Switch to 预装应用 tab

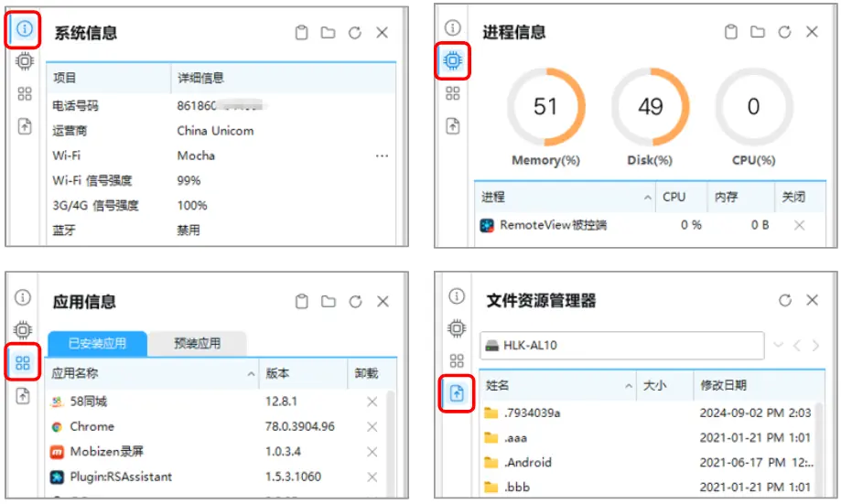pos(198,343)
